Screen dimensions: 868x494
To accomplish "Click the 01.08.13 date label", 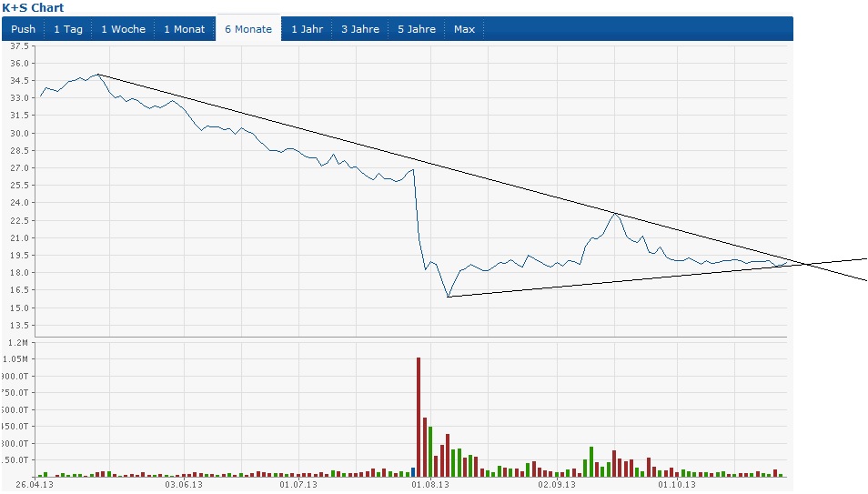I will [x=430, y=485].
